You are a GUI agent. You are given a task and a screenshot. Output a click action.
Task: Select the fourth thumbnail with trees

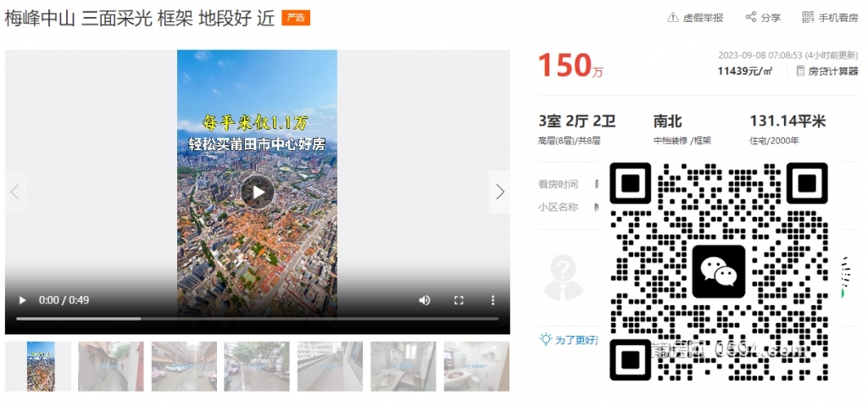(257, 366)
